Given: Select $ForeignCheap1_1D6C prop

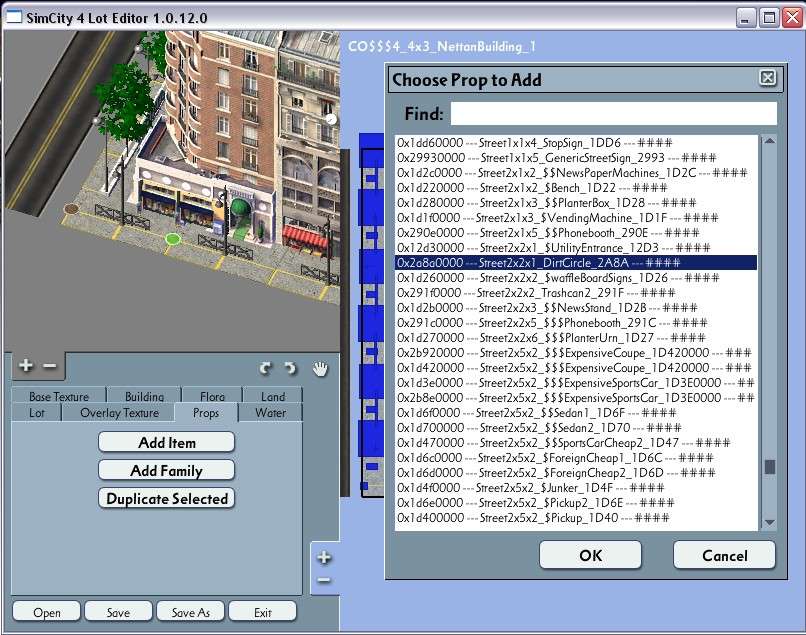Looking at the screenshot, I should click(576, 458).
